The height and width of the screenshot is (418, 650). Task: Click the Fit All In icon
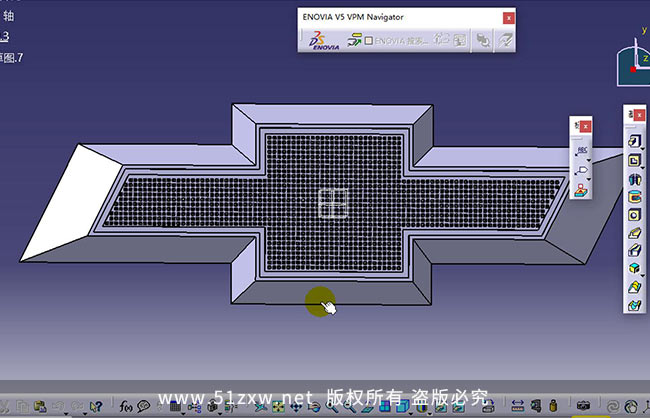[x=278, y=407]
